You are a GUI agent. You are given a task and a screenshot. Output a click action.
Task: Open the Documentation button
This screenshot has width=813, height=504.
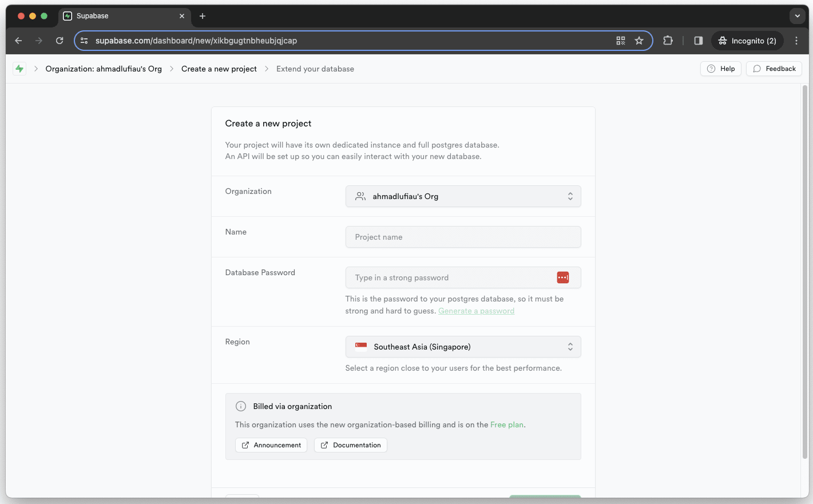click(351, 445)
